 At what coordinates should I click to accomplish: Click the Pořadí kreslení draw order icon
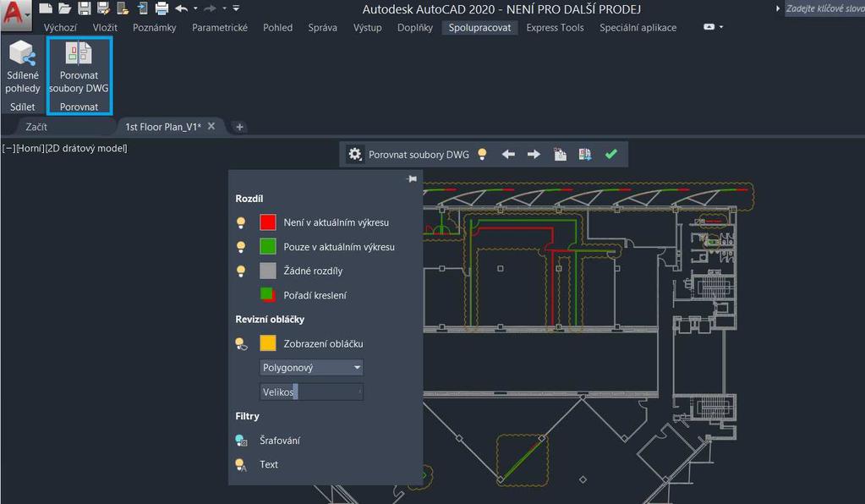pos(267,294)
